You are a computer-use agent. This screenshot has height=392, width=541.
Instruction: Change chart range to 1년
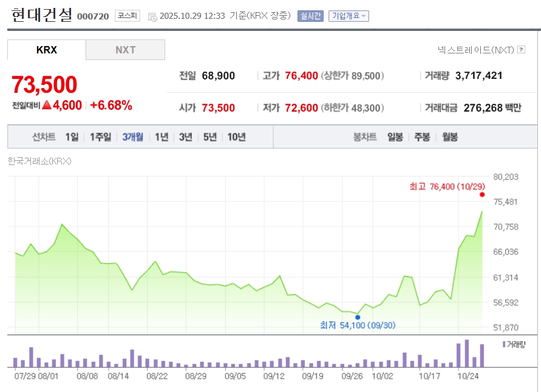click(x=161, y=137)
